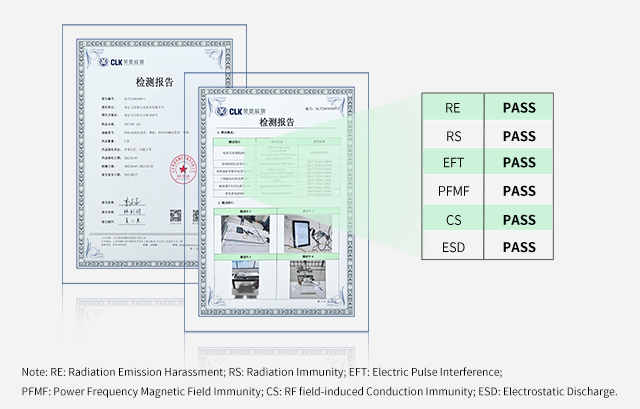Viewport: 640px width, 409px height.
Task: Select the EFT label cell
Action: 452,162
